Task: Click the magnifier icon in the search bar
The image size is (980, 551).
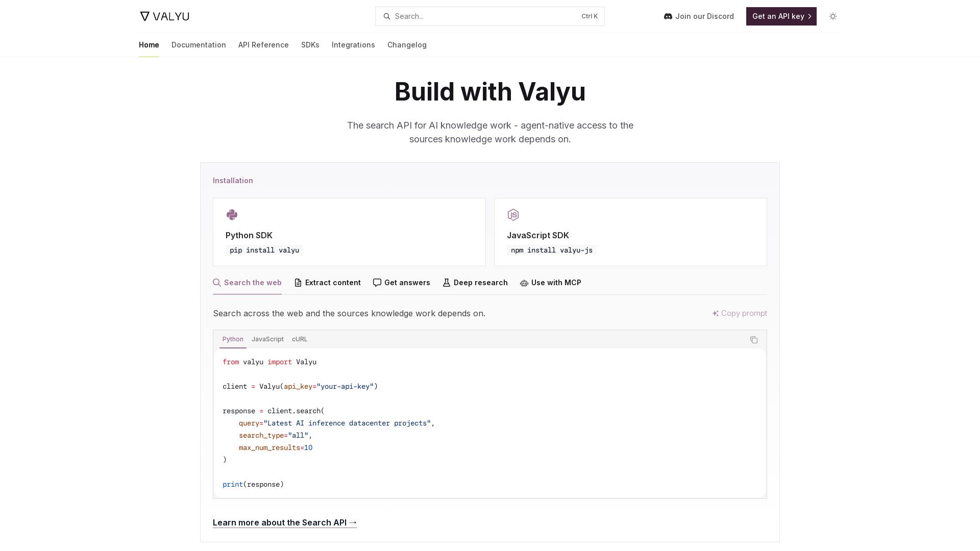Action: pos(387,16)
